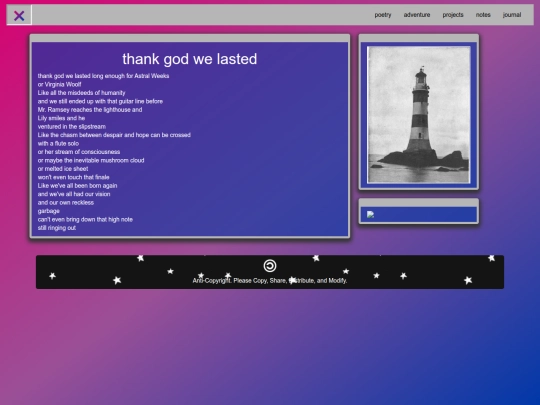Click the poem title 'thank god we lasted'
This screenshot has width=540, height=405.
point(190,59)
